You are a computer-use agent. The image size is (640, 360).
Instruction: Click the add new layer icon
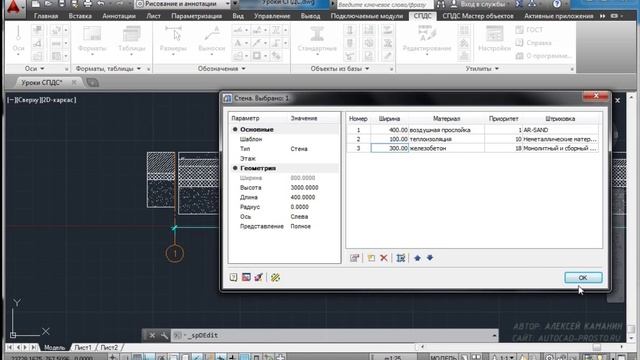click(x=371, y=258)
